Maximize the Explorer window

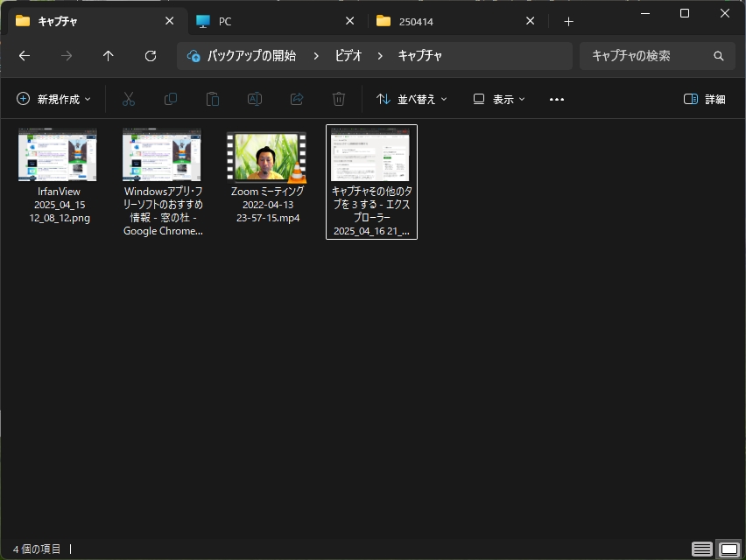[685, 13]
